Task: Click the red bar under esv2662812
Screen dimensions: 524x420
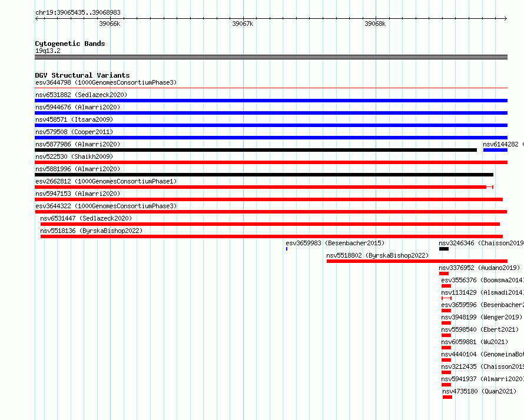Action: coord(264,187)
